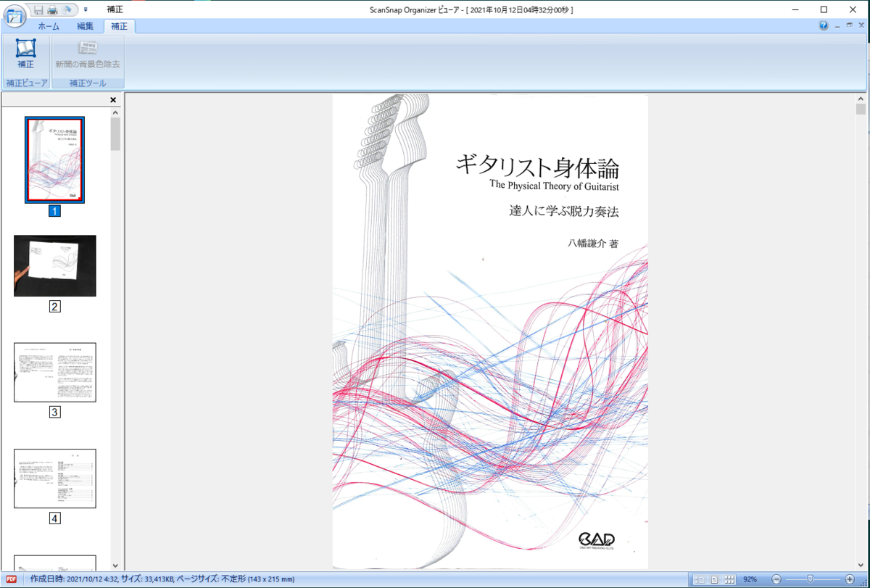
Task: Click the 補正 book correction button
Action: tap(25, 56)
